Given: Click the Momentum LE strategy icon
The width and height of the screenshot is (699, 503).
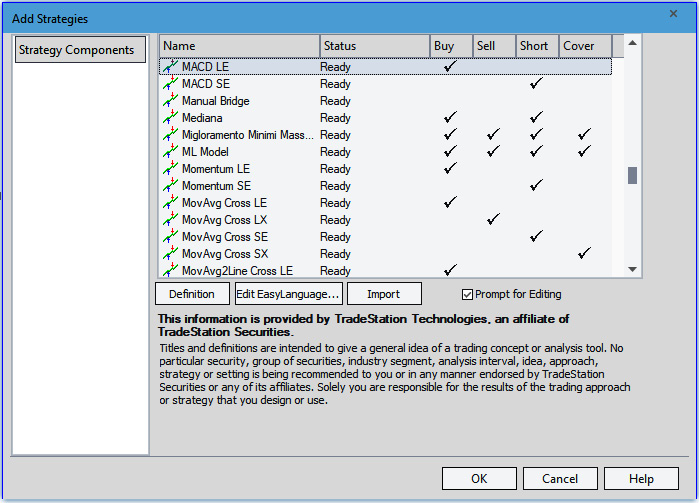Looking at the screenshot, I should pyautogui.click(x=170, y=168).
